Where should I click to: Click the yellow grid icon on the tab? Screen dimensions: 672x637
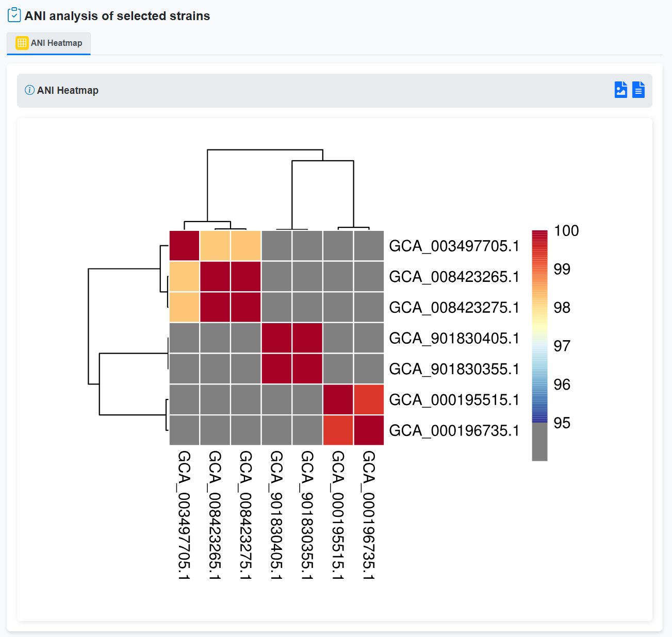(22, 43)
